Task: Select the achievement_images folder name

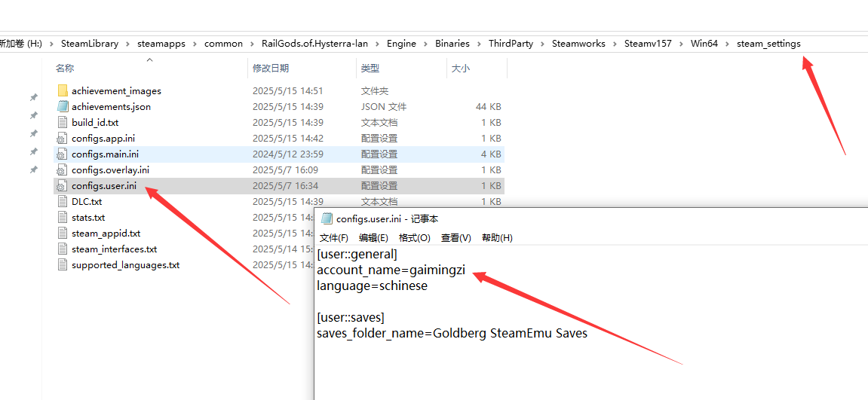Action: coord(116,90)
